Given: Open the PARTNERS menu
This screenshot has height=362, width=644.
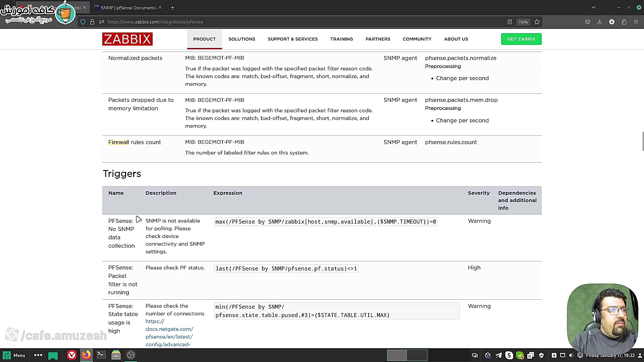Looking at the screenshot, I should [x=378, y=39].
